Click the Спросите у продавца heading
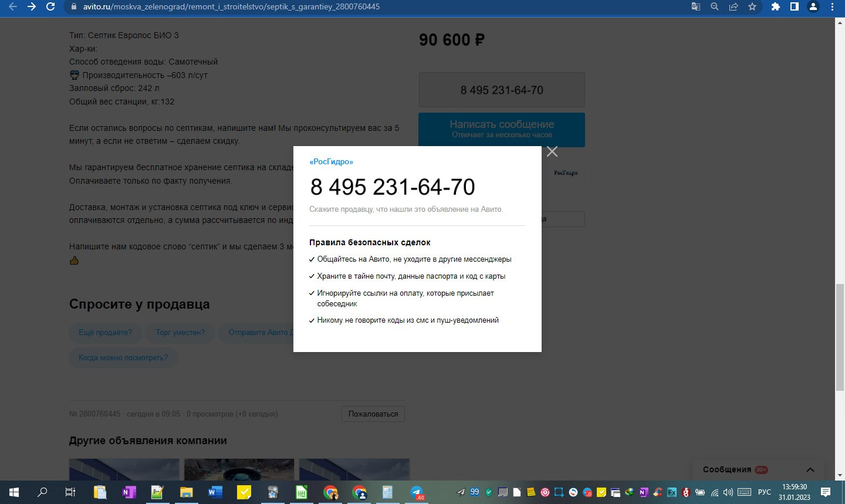 [139, 305]
